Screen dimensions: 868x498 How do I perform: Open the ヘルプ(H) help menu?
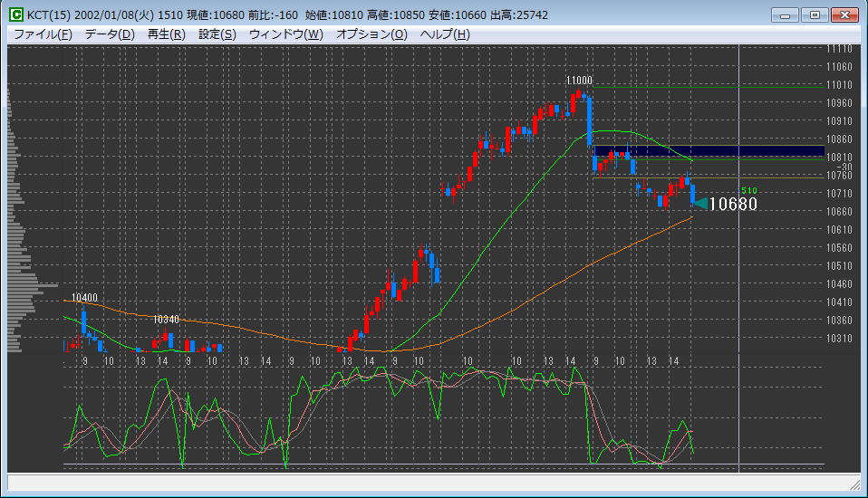tap(445, 34)
